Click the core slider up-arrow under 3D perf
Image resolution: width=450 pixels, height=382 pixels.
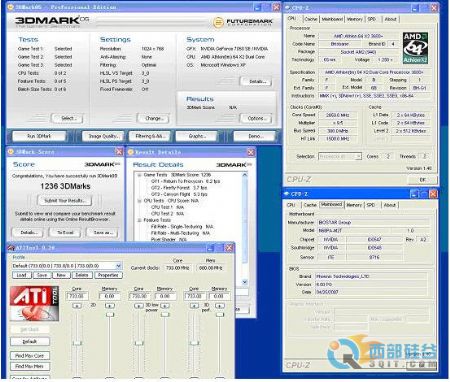pos(194,305)
